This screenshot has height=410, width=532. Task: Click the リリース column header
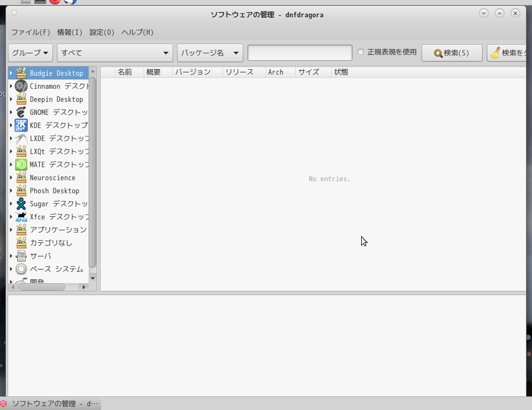(x=244, y=72)
